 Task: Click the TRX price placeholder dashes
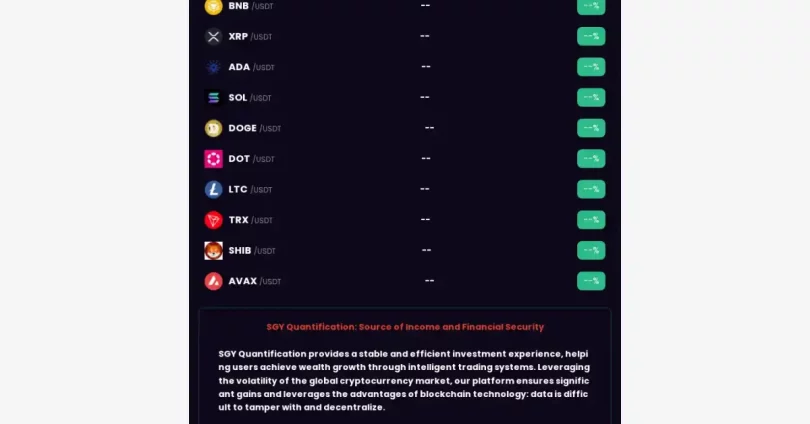tap(425, 219)
